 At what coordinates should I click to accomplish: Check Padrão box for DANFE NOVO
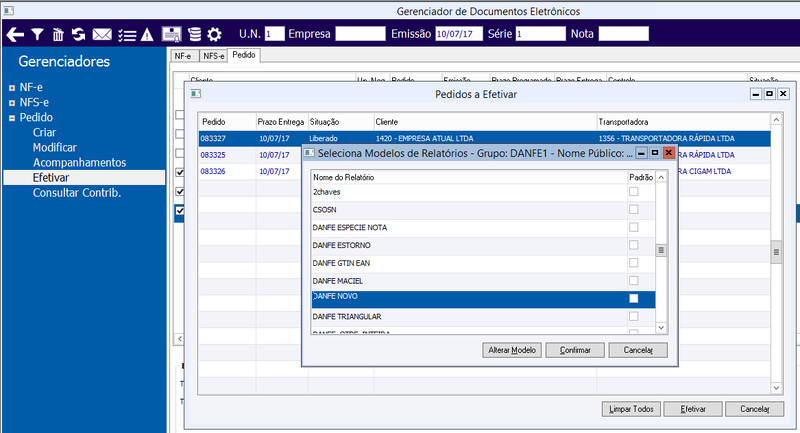pyautogui.click(x=634, y=298)
